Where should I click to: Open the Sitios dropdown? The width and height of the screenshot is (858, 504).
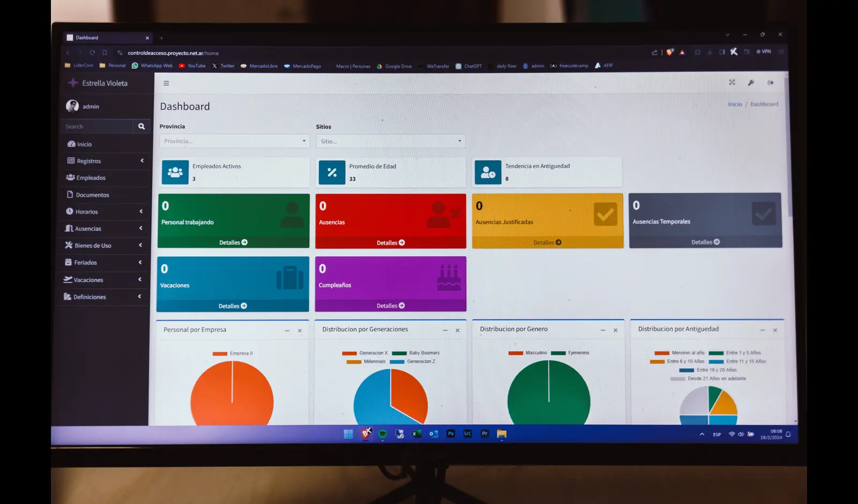point(390,141)
